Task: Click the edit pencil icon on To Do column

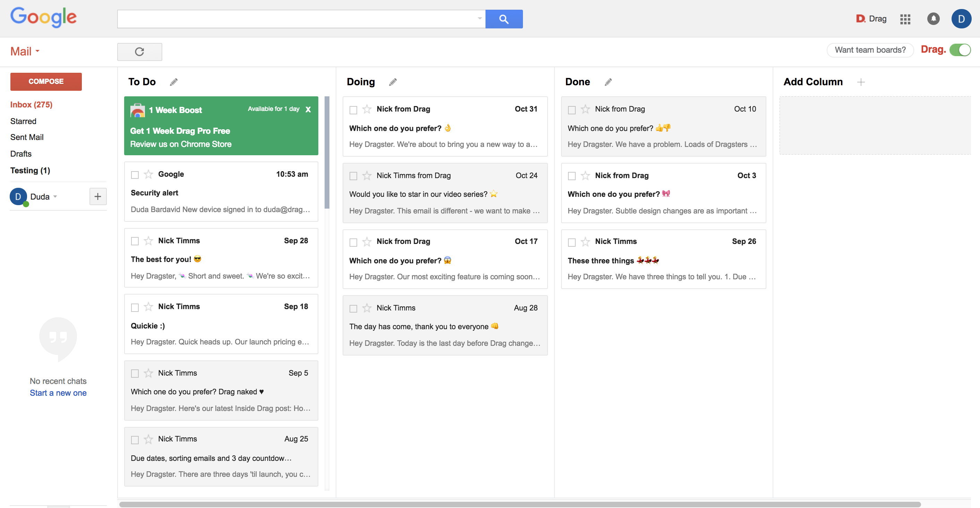Action: [173, 82]
